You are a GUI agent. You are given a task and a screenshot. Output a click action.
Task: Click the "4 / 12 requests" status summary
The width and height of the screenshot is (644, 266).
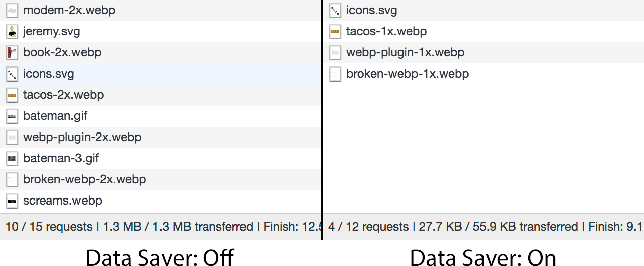click(x=368, y=227)
